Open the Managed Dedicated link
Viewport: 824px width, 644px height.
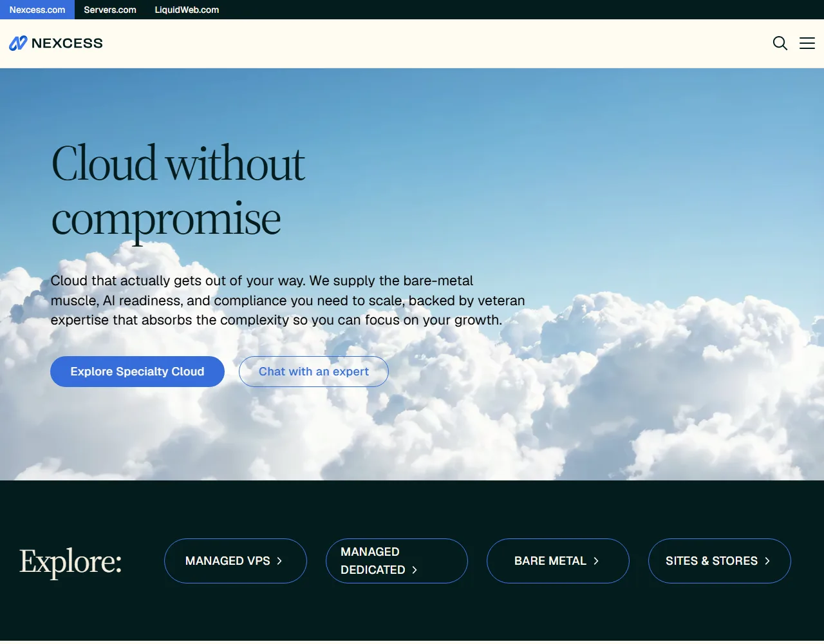[x=397, y=561]
